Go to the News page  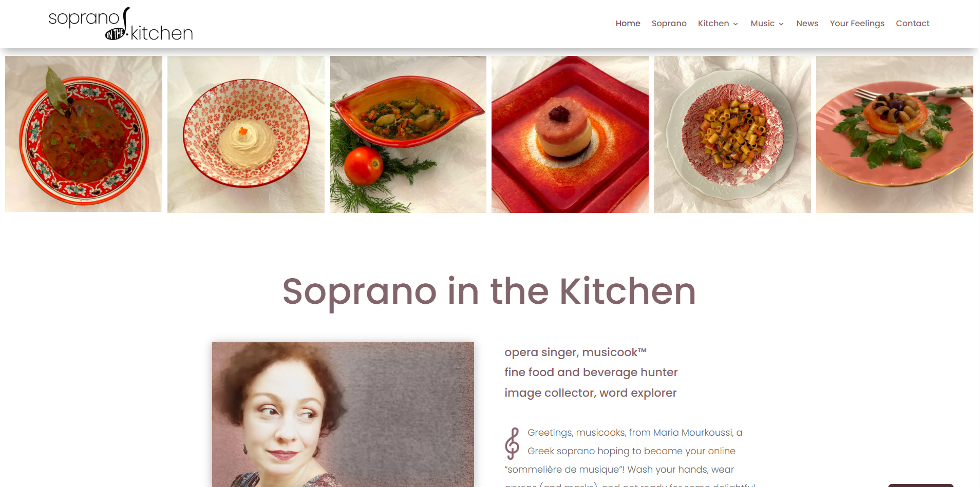pos(807,24)
